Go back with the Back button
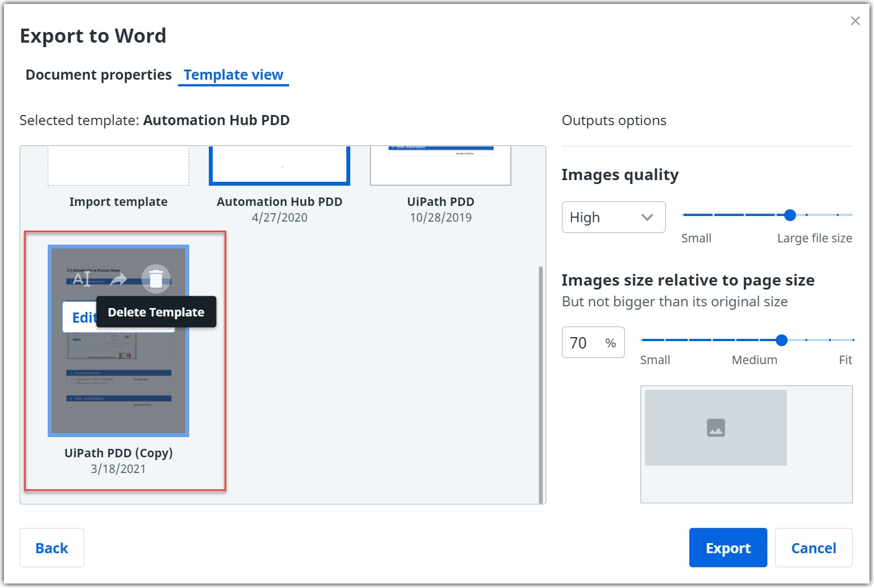 (52, 548)
